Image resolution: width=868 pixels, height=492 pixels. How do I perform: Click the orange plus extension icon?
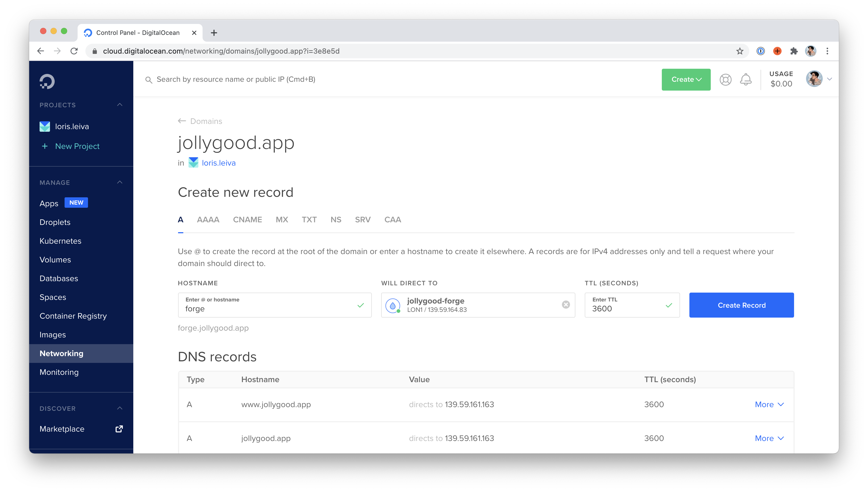click(x=777, y=51)
